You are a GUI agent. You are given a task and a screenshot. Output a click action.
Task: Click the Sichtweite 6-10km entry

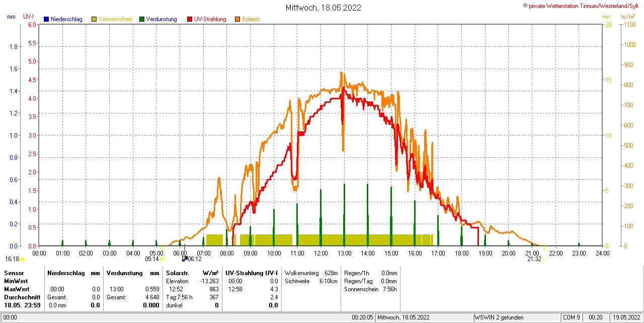click(x=311, y=281)
